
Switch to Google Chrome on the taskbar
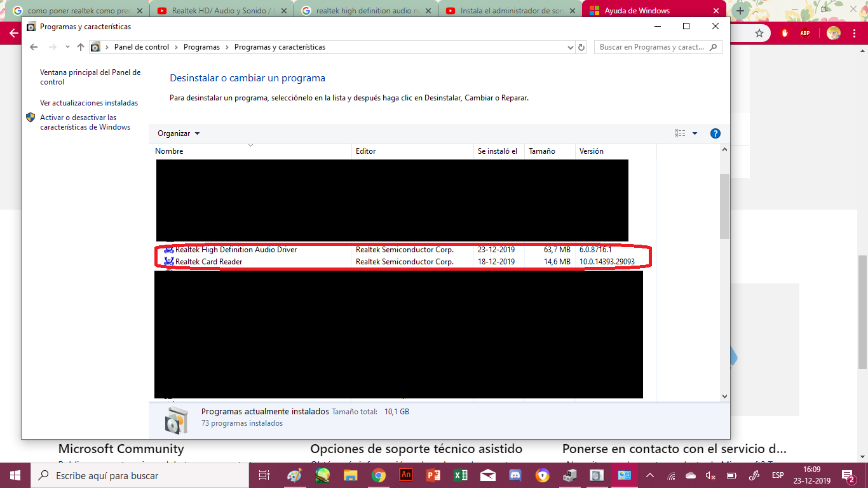coord(378,475)
